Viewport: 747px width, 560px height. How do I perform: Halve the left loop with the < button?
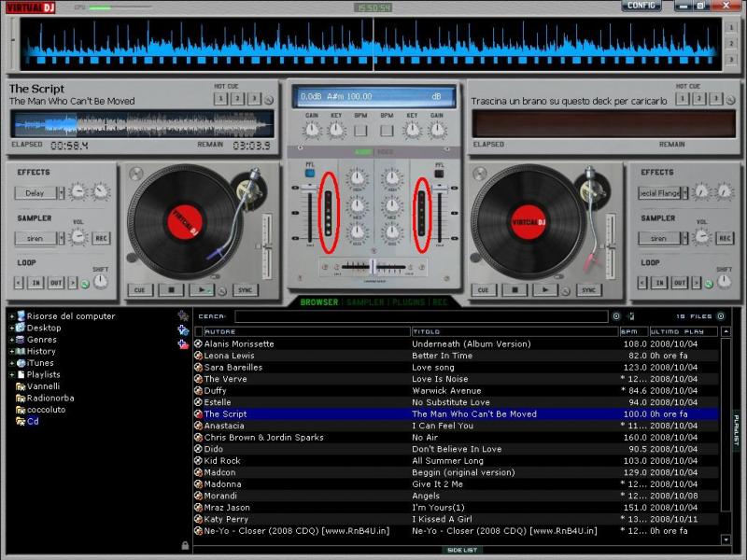pos(19,283)
